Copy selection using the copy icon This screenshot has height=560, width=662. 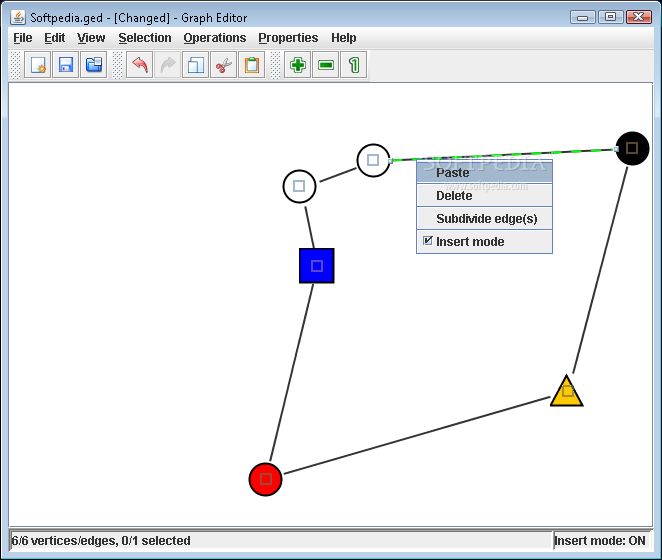(195, 65)
